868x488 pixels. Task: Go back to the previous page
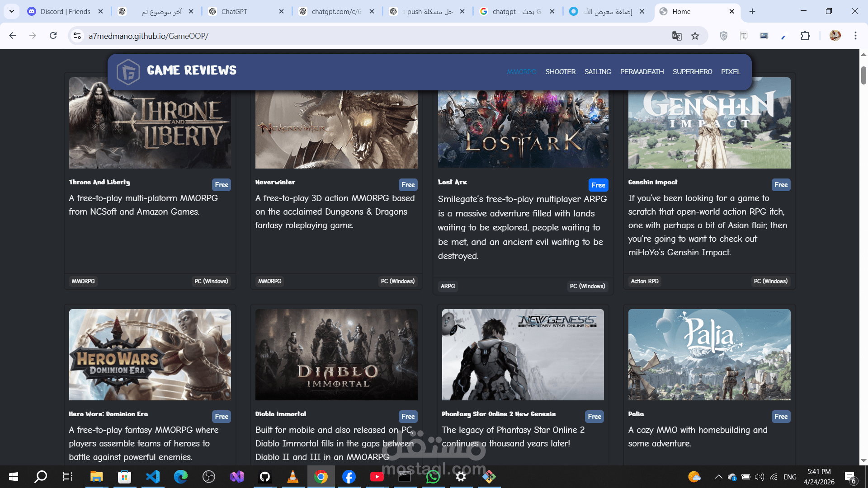tap(13, 36)
